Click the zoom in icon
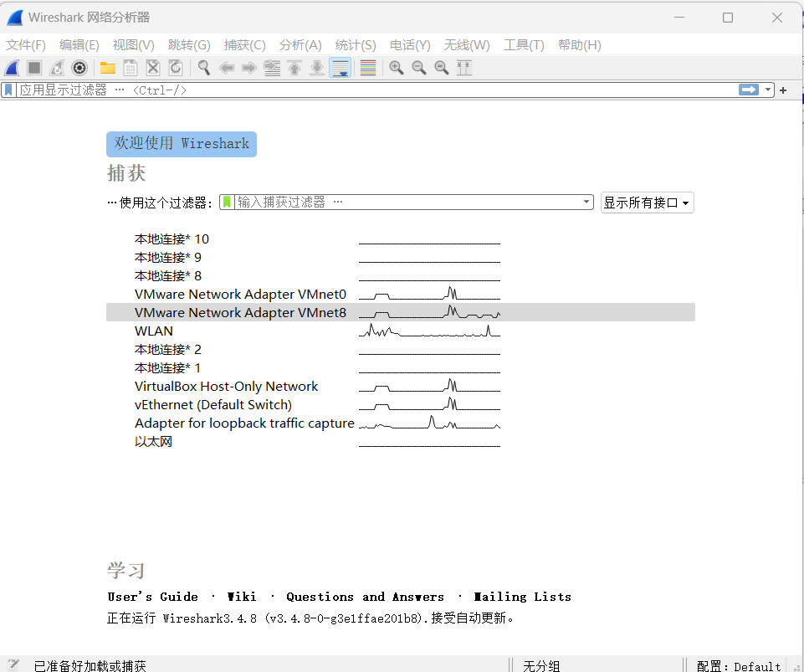Screen dimensions: 804x672 397,68
